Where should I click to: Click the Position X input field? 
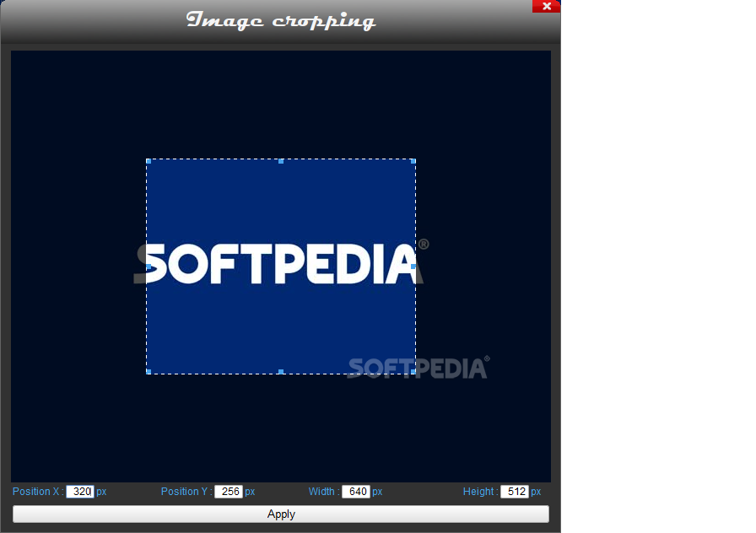80,492
